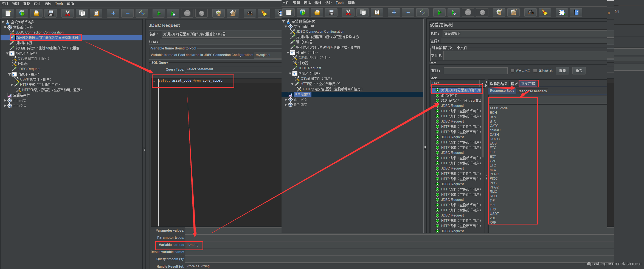The height and width of the screenshot is (269, 644).
Task: Open 运行 menu in right window
Action: click(318, 3)
